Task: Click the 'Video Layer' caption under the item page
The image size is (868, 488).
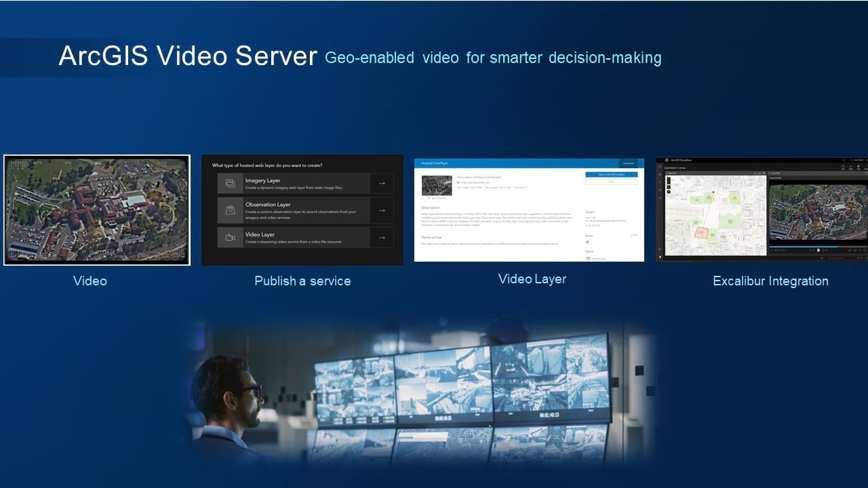Action: point(532,279)
